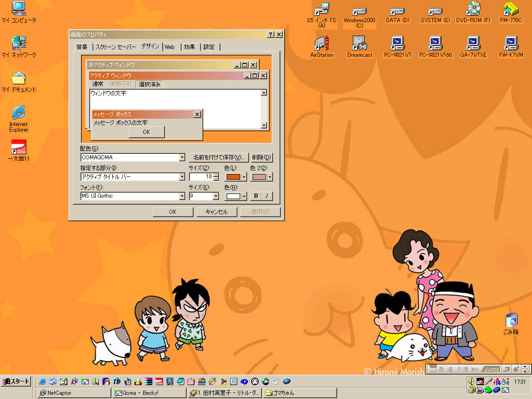Open the 色 2 pink color picker
The width and height of the screenshot is (532, 399).
pos(262,177)
